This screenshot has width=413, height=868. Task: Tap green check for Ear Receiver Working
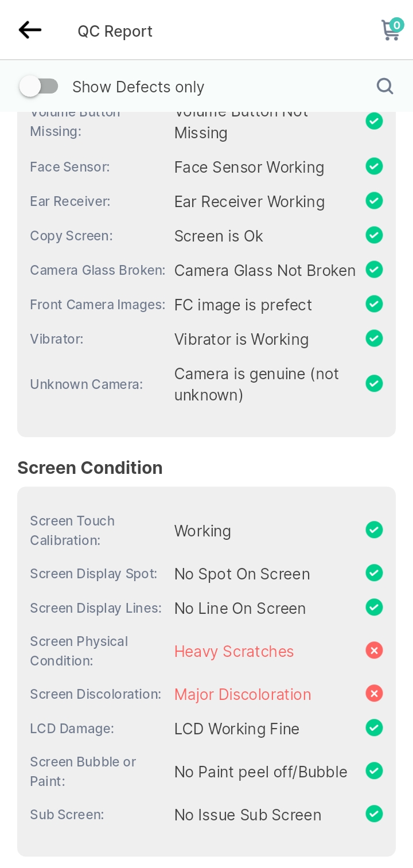(375, 201)
